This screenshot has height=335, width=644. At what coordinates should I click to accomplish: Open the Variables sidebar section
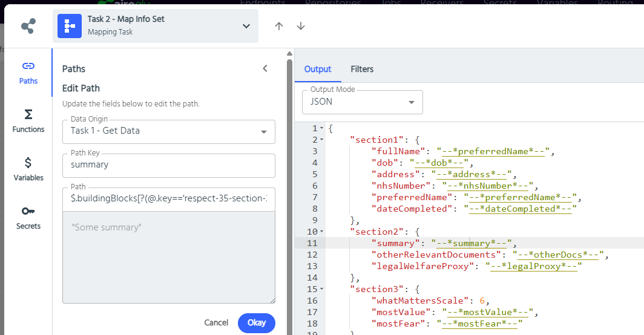28,169
